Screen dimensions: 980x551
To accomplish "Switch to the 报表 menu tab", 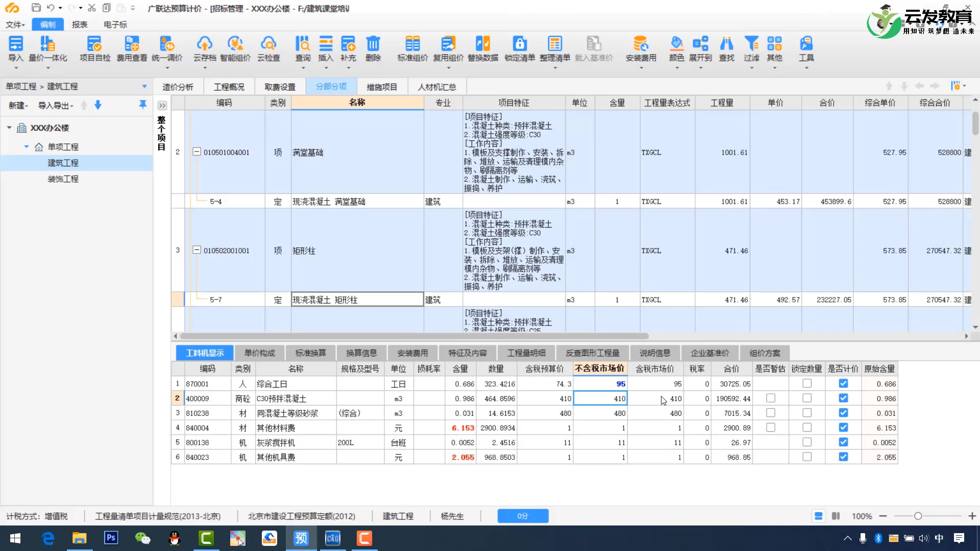I will click(80, 24).
